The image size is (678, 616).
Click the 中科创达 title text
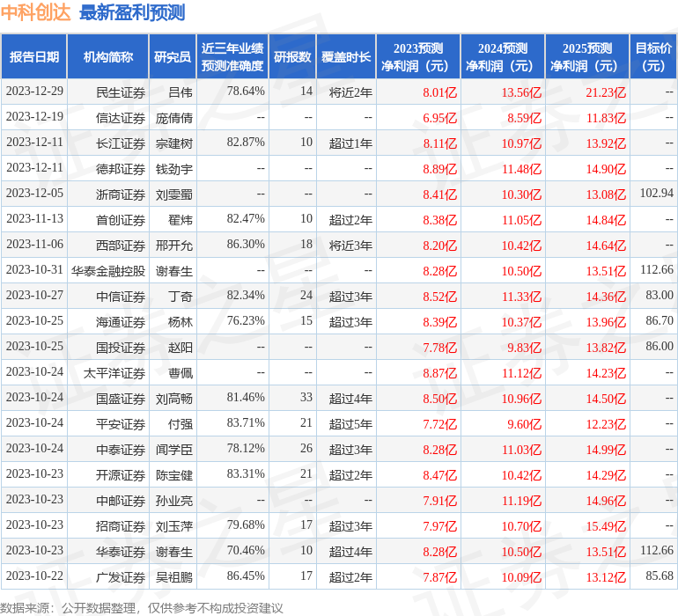35,12
